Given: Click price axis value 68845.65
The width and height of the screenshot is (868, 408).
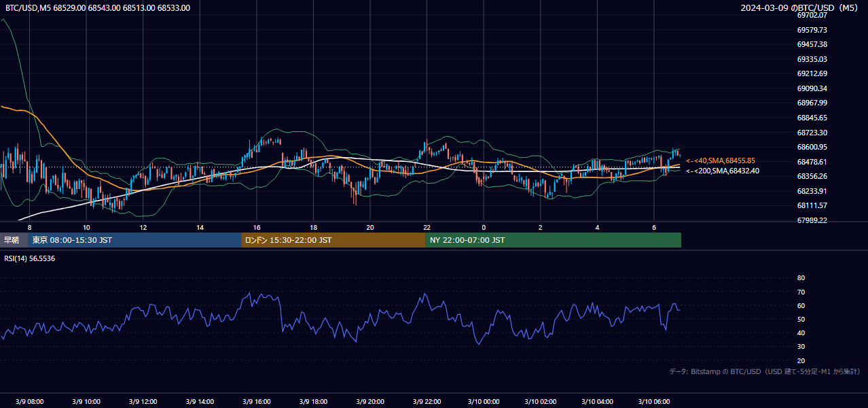Looking at the screenshot, I should click(812, 118).
